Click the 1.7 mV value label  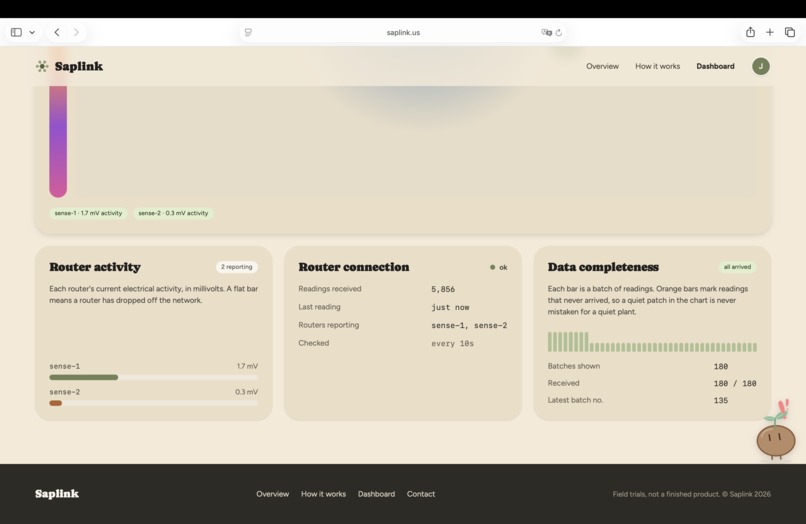(247, 366)
